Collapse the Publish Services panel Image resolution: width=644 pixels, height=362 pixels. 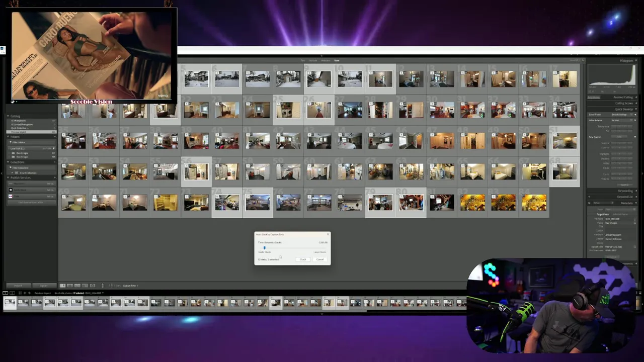click(x=9, y=177)
